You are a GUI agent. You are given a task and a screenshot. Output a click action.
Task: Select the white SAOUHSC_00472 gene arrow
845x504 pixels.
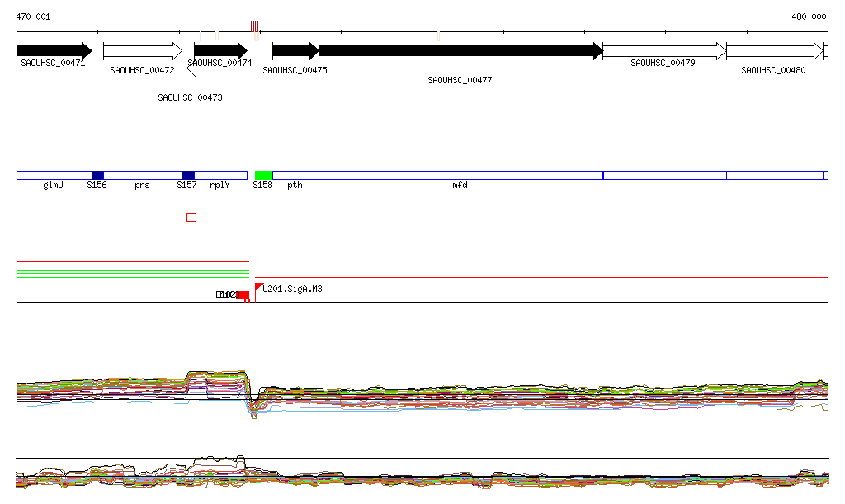[142, 51]
